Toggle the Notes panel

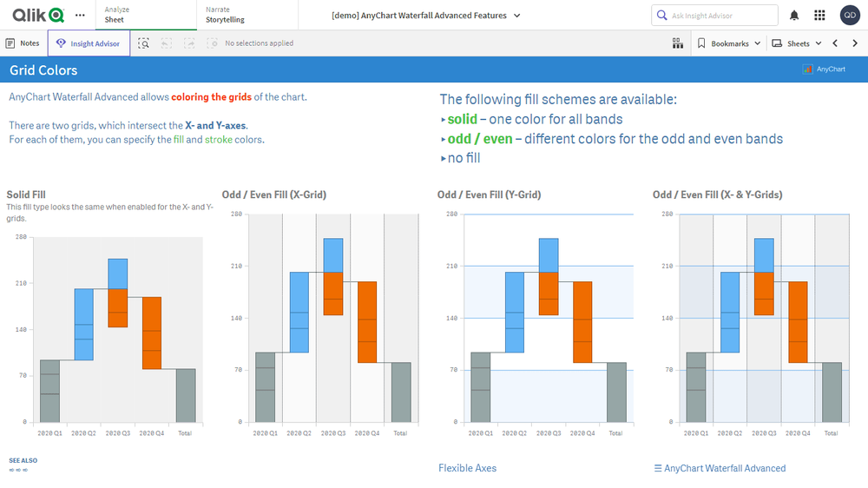[23, 43]
